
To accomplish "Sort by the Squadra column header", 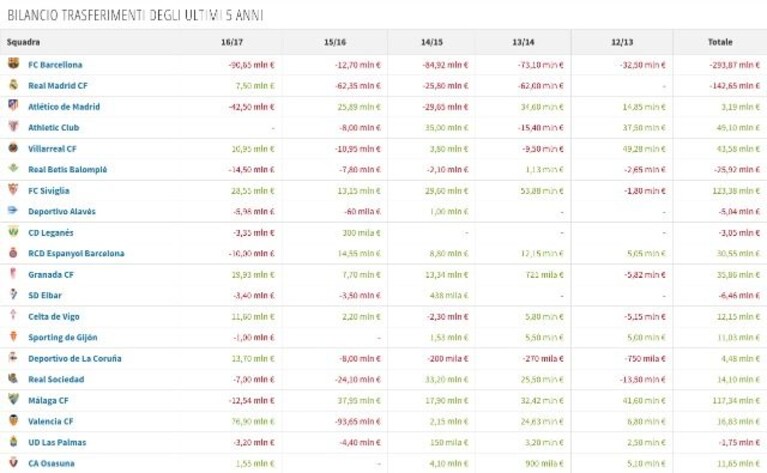I will click(23, 42).
